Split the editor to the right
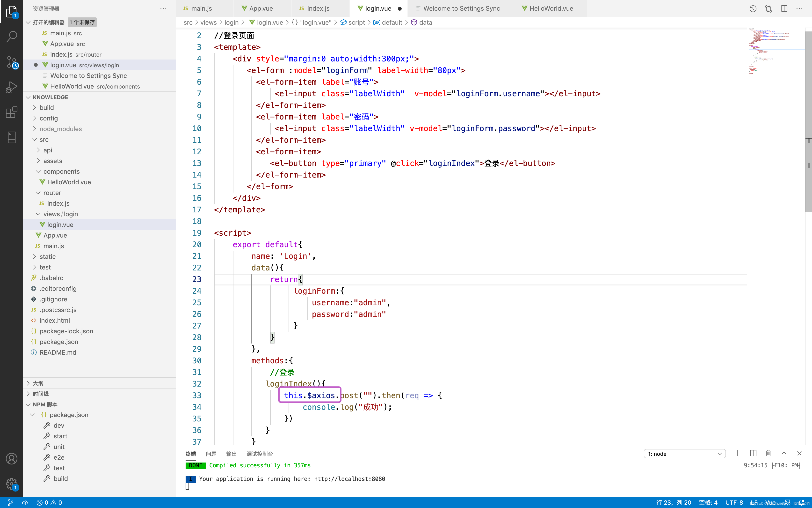This screenshot has height=508, width=812. [x=784, y=8]
